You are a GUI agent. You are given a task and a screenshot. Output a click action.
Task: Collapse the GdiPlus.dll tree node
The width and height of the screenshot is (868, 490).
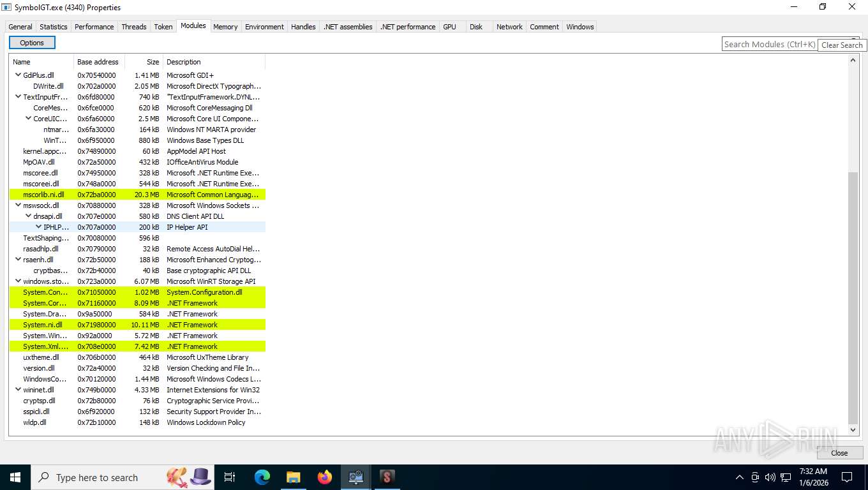18,75
